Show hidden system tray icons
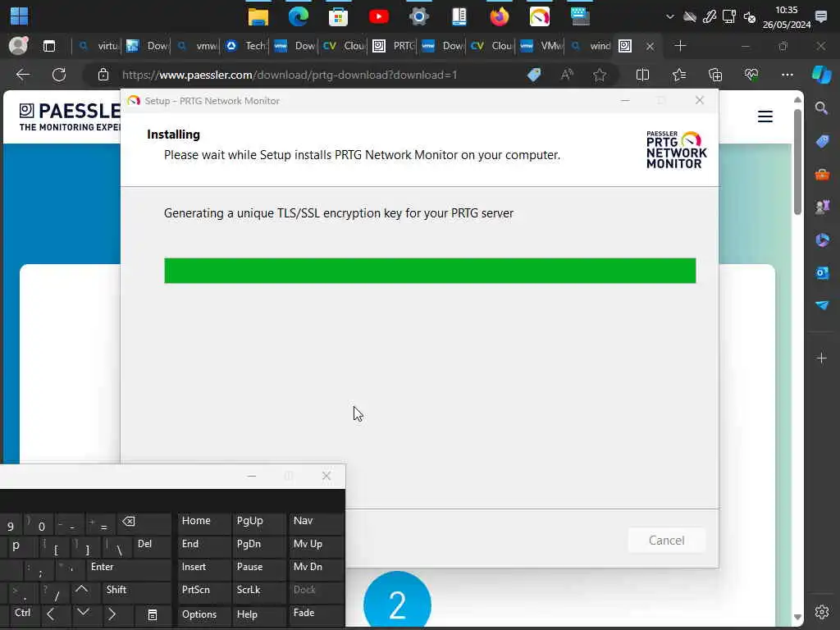Viewport: 840px width, 630px height. 669,16
